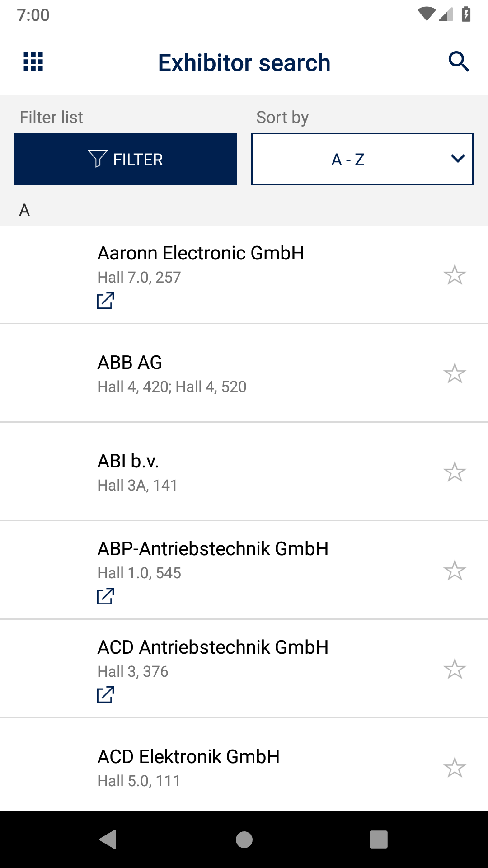Open ABI b.v. exhibitor details
488x868 pixels.
click(x=226, y=472)
